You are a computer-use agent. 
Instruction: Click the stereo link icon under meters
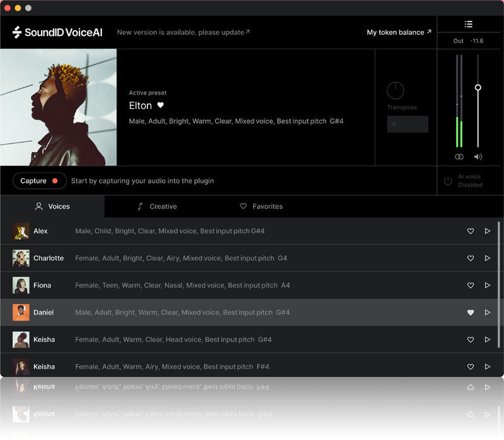(459, 156)
